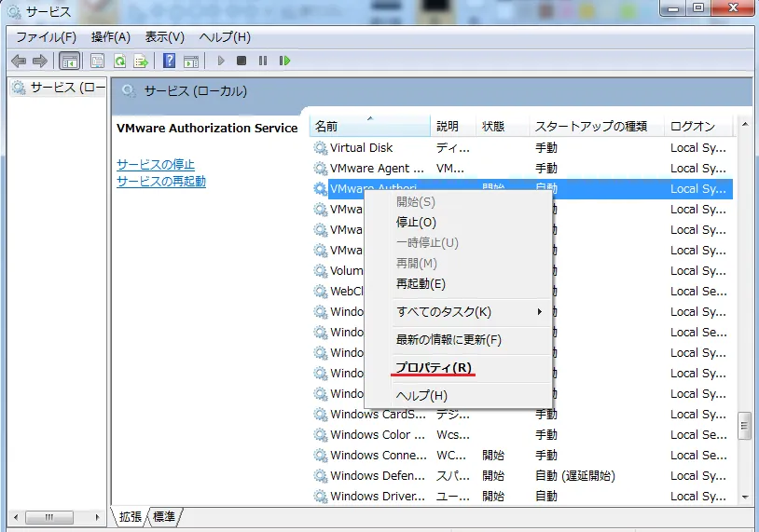Toggle the show/hide console tree icon
This screenshot has width=759, height=532.
[69, 61]
